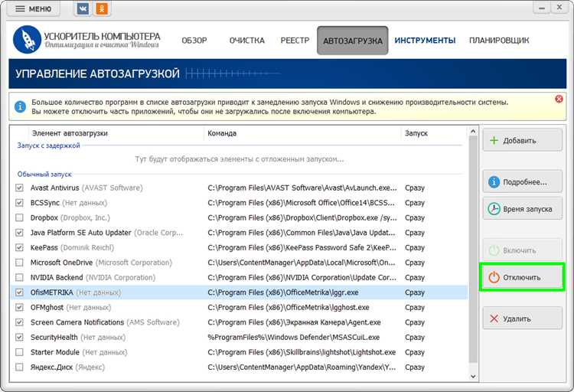Select the Starter Module entry name
The width and height of the screenshot is (574, 392).
(55, 352)
